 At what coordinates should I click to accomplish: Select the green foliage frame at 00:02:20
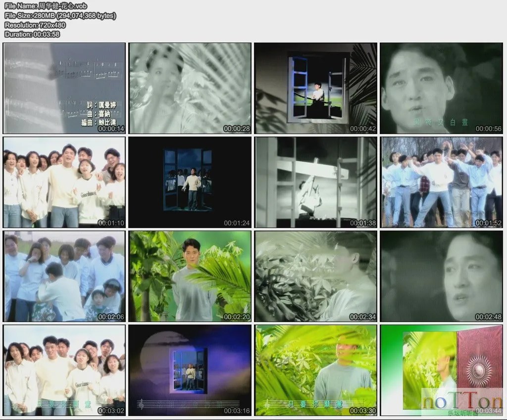tap(190, 276)
